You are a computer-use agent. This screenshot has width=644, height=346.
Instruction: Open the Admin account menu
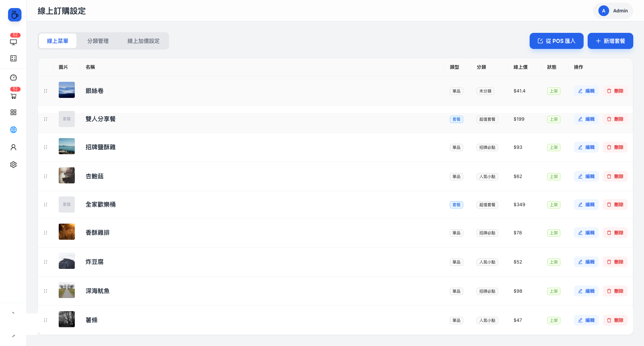613,11
